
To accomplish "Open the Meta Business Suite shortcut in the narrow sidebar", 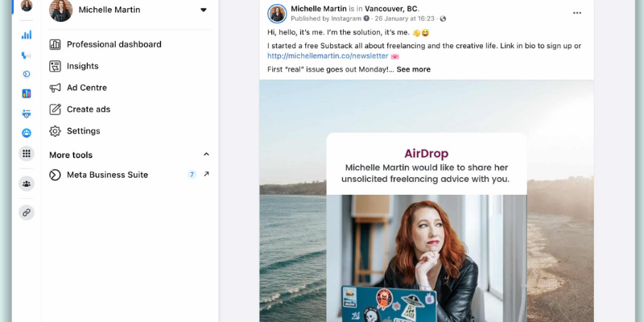I will pos(27,74).
